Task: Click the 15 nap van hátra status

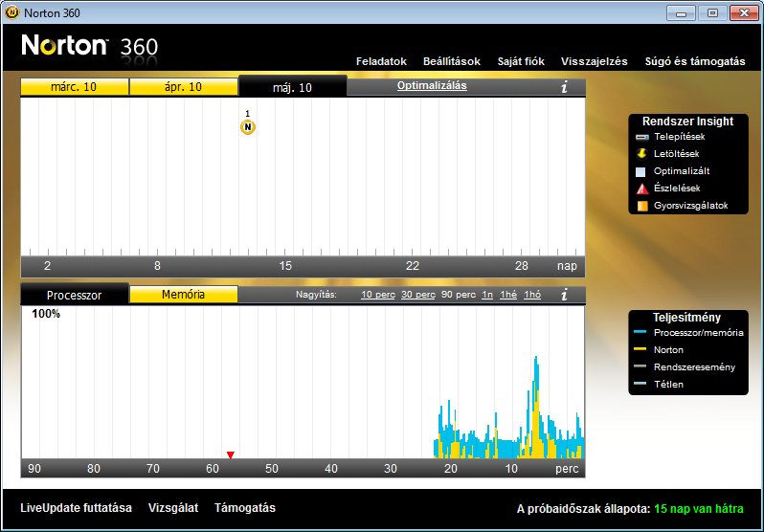Action: (699, 509)
